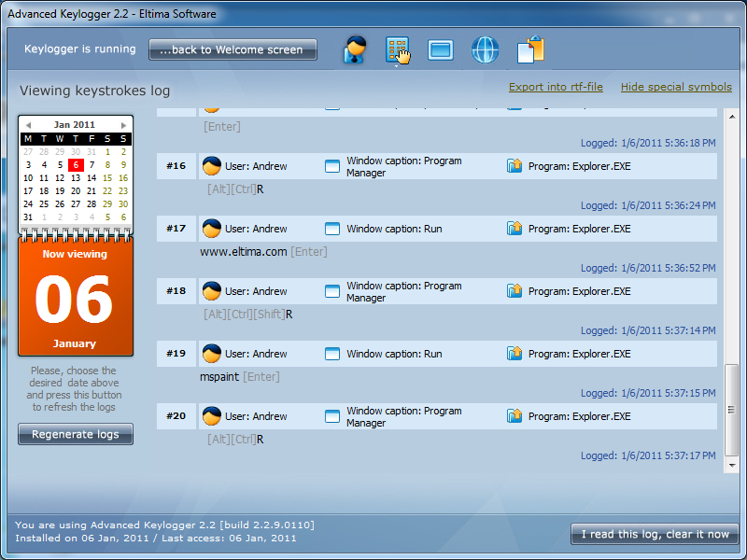This screenshot has height=560, width=747.
Task: Click window caption icon in entry #20
Action: pos(332,416)
